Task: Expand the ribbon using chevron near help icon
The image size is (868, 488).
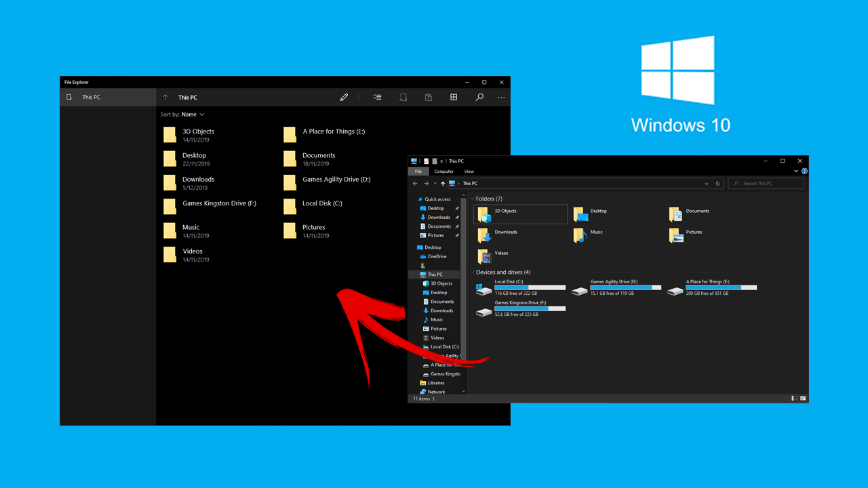Action: point(796,171)
